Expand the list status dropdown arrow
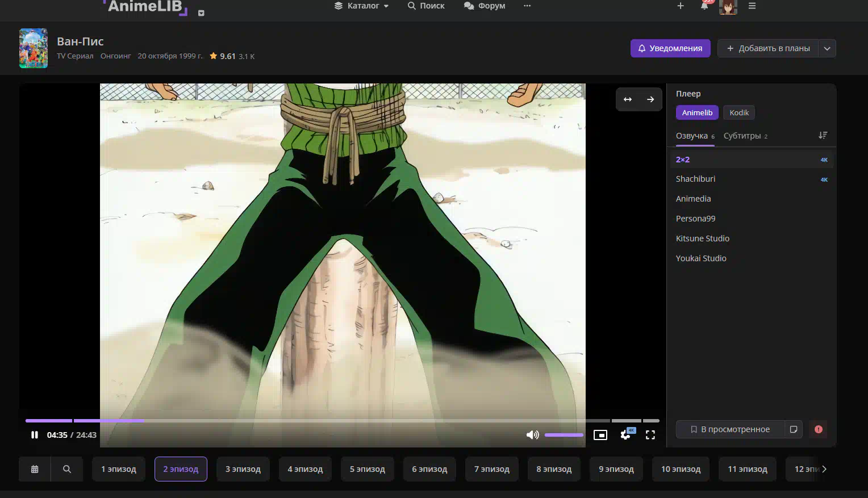 coord(827,48)
